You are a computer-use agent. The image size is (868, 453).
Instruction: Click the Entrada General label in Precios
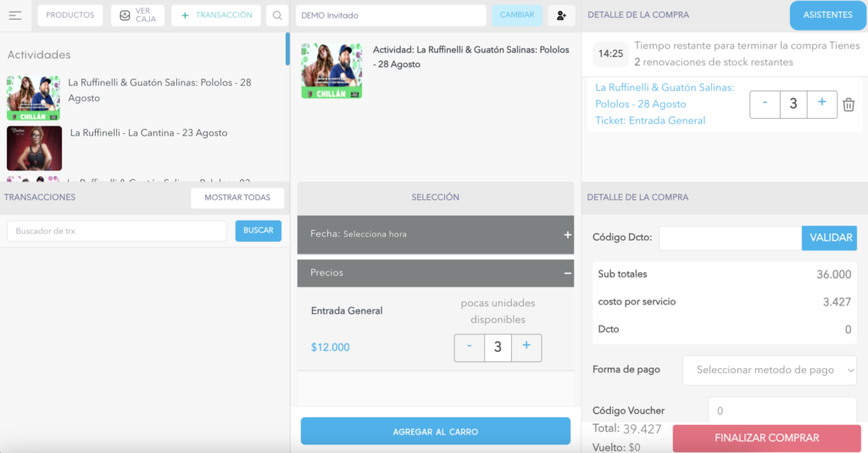pos(347,311)
